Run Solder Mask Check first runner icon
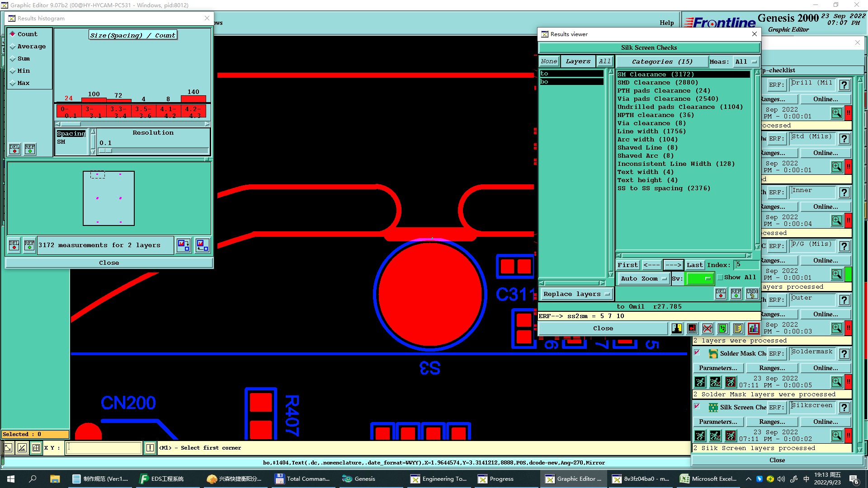This screenshot has width=868, height=488. (700, 382)
